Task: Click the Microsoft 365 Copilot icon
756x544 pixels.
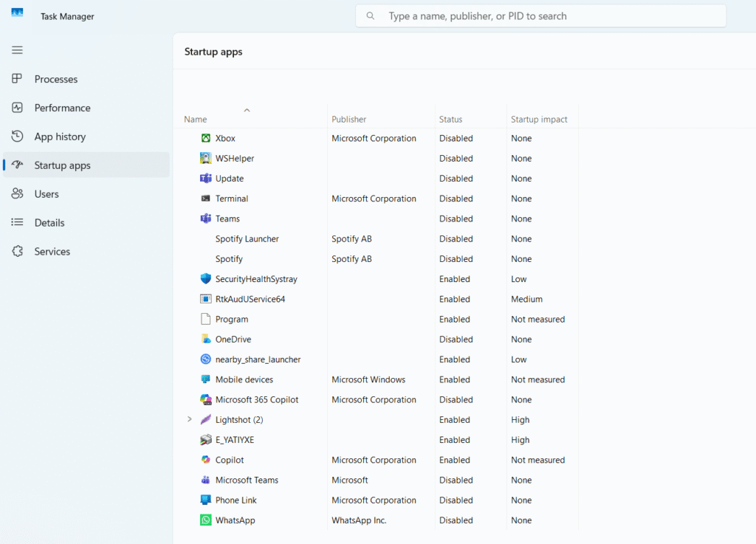Action: [206, 399]
